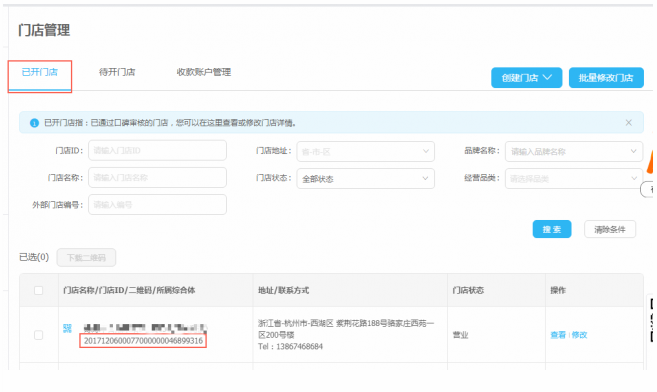Click the blue info icon in the banner

coord(34,123)
